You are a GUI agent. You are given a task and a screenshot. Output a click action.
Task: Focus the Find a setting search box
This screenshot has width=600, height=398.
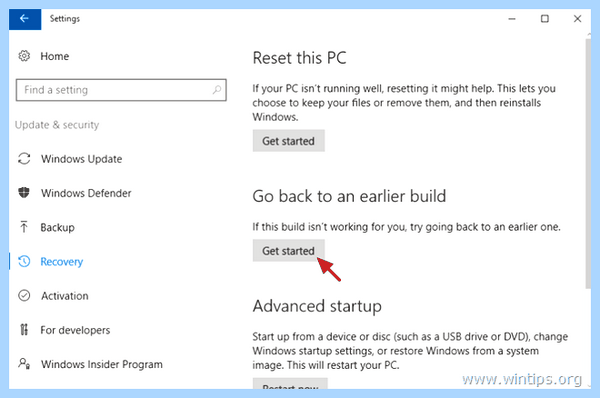coord(121,90)
